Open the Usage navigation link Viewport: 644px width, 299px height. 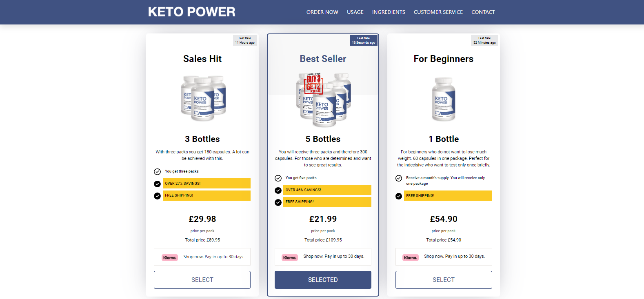(x=355, y=12)
